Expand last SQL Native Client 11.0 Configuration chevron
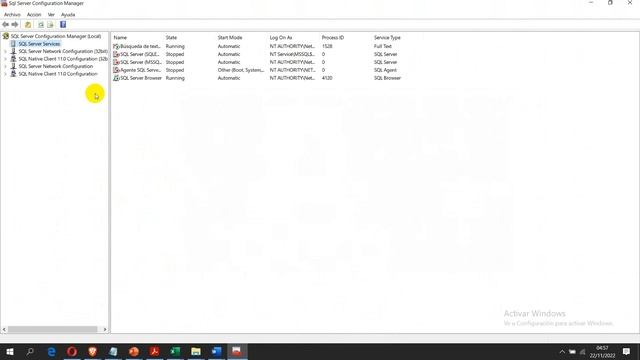This screenshot has width=640, height=360. 5,74
